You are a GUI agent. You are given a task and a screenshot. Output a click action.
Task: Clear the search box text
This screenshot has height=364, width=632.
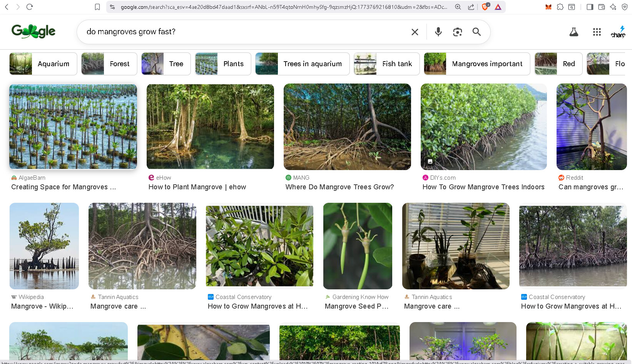pos(415,32)
